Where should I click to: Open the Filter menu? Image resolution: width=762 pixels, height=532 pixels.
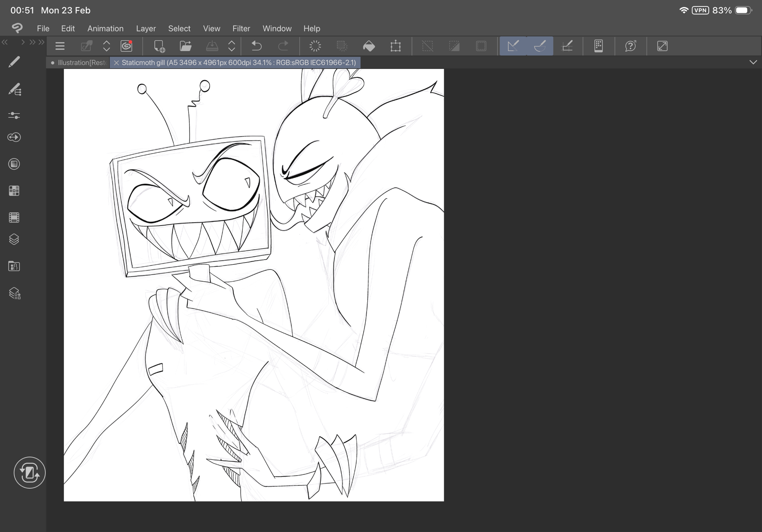pyautogui.click(x=241, y=29)
